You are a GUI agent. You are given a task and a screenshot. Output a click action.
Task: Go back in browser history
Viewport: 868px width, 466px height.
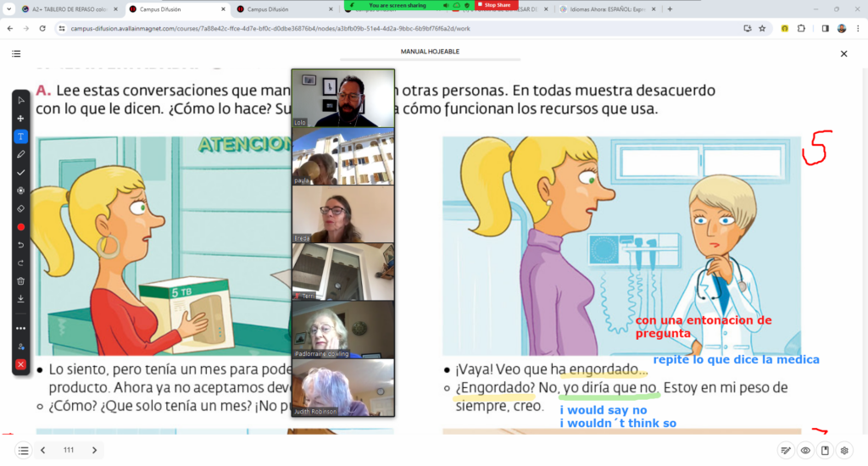[x=10, y=28]
